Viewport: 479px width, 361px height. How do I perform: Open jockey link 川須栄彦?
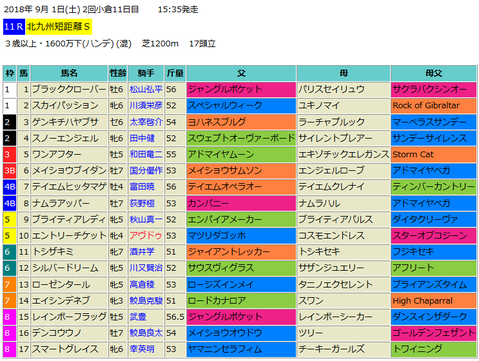click(146, 106)
